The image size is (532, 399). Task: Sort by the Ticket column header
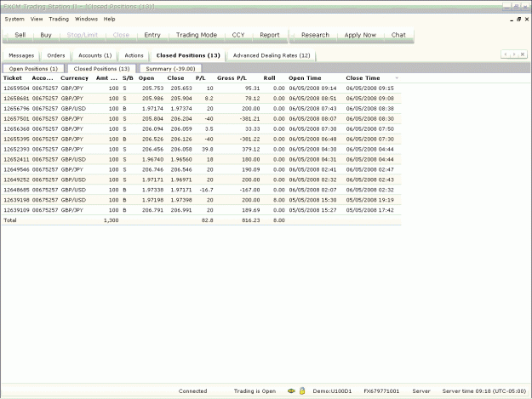coord(13,78)
